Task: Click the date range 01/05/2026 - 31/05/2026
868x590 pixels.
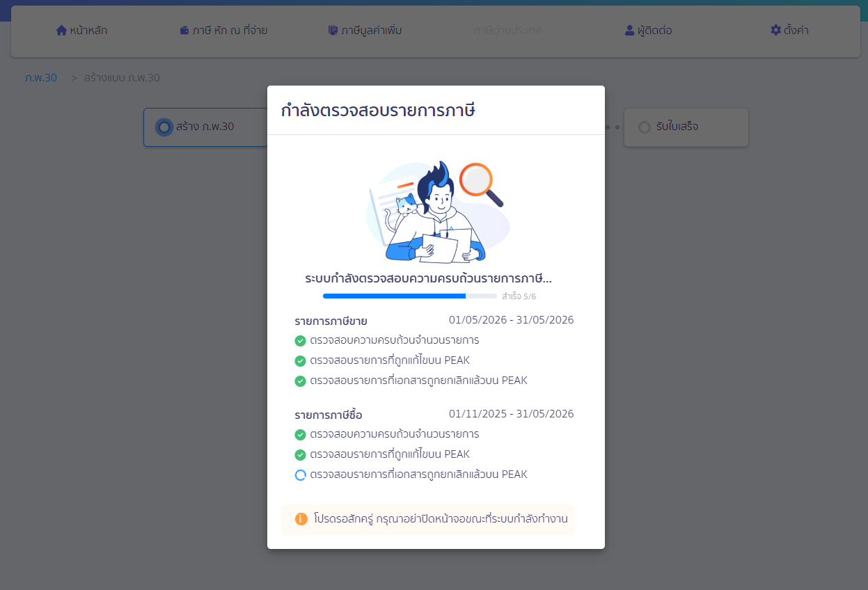Action: pos(511,320)
